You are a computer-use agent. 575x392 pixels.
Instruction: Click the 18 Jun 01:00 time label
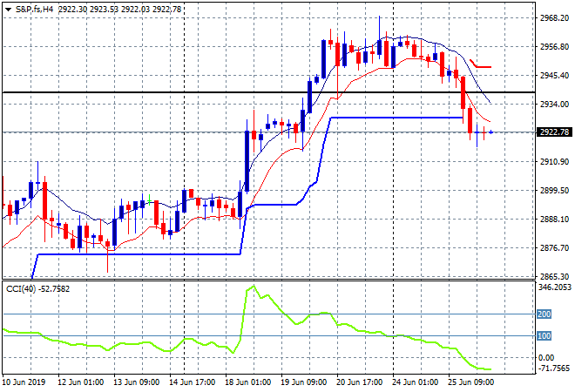point(248,382)
